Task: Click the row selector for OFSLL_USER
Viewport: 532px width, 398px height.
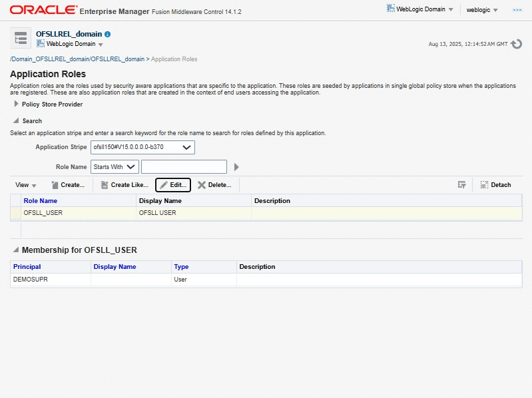Action: pyautogui.click(x=15, y=213)
